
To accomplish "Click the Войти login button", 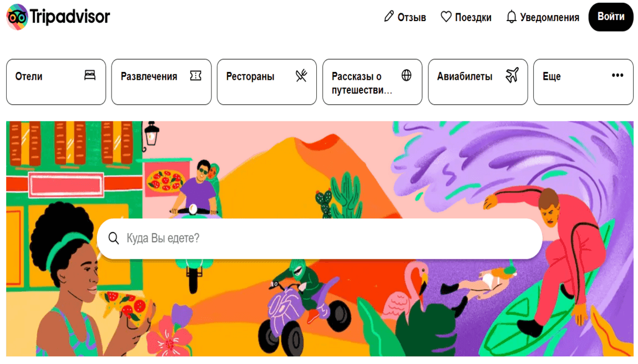I will (611, 17).
